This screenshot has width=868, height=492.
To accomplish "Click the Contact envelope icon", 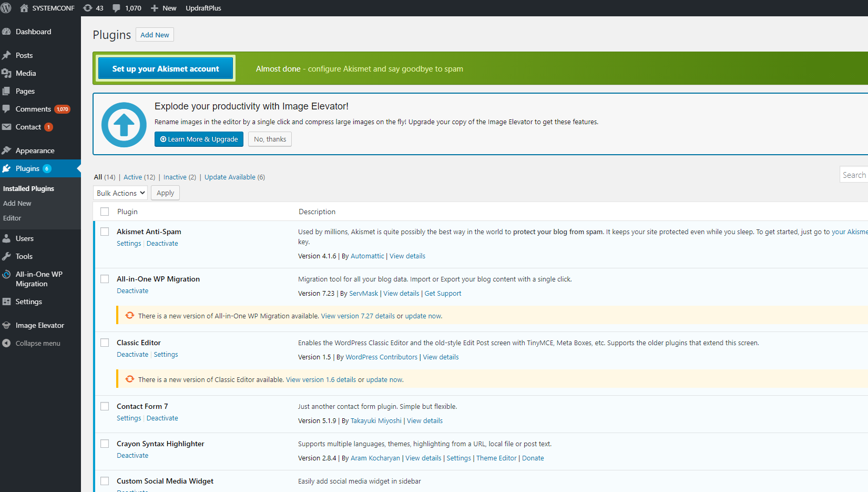I will click(x=6, y=127).
